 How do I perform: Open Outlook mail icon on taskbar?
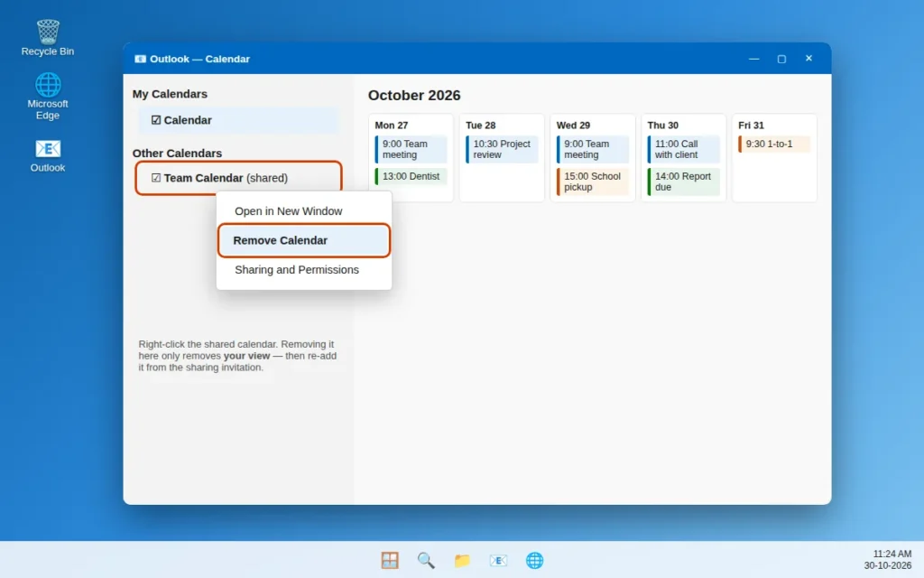(498, 560)
